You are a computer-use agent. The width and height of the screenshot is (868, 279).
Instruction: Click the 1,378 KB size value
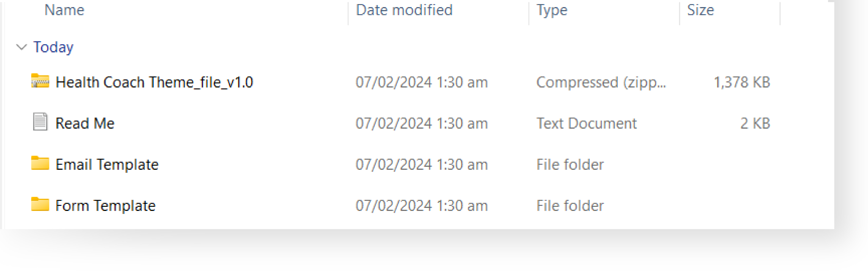tap(742, 82)
